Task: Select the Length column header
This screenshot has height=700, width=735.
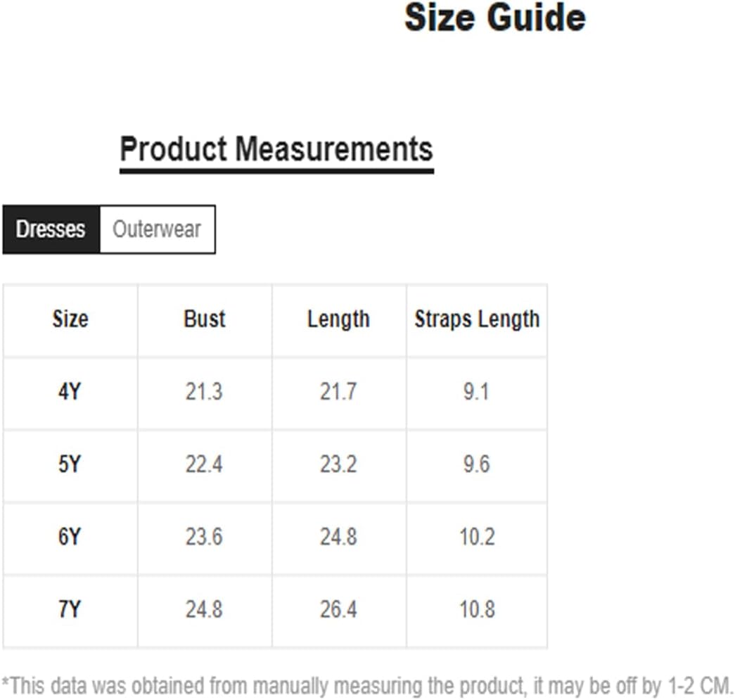Action: 338,319
